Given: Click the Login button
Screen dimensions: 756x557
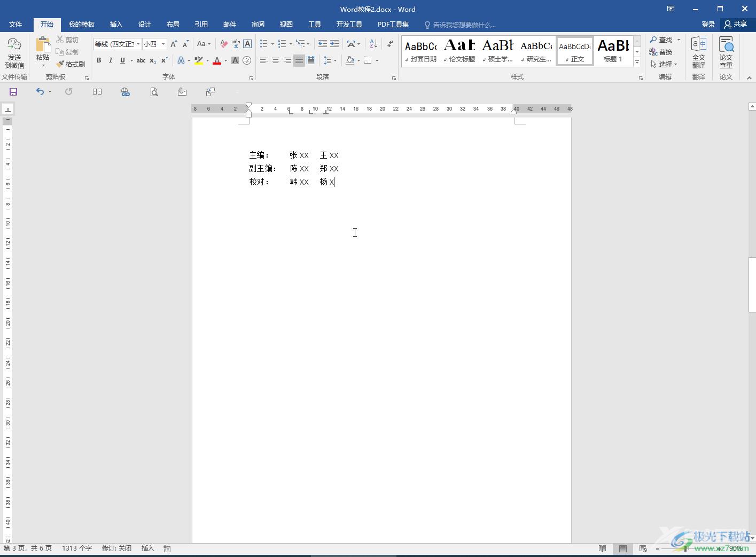Looking at the screenshot, I should (708, 25).
